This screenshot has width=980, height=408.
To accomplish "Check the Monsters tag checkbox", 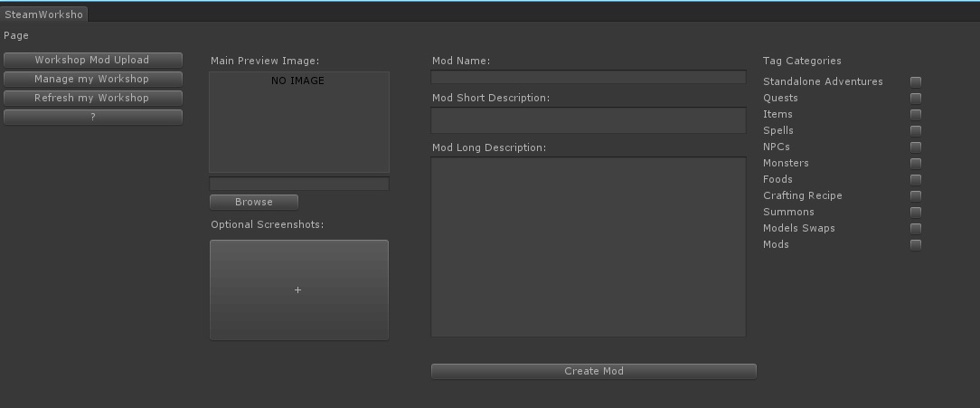I will 916,163.
